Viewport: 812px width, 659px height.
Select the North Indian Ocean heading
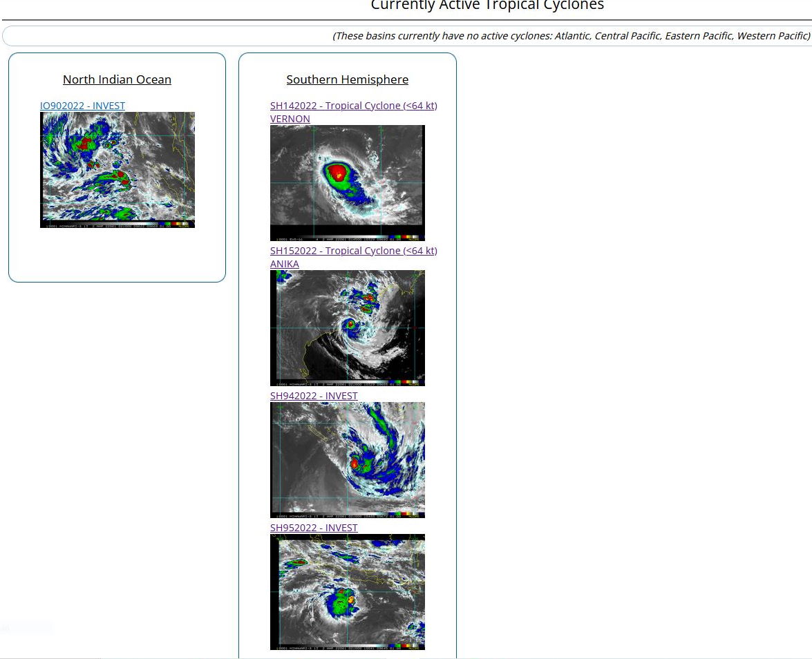[117, 79]
